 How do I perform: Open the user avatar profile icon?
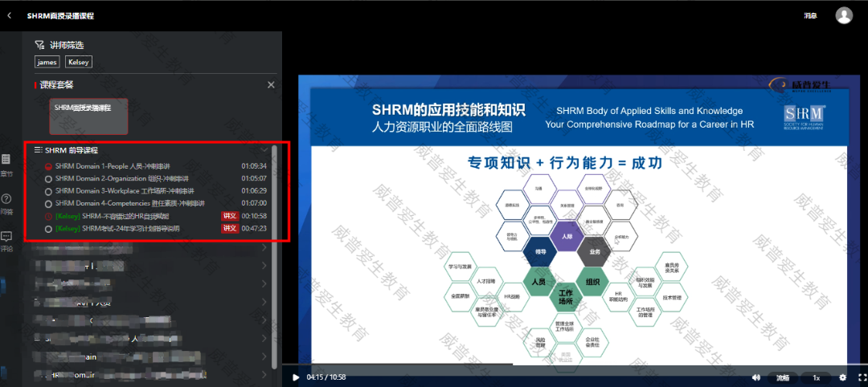coord(844,15)
